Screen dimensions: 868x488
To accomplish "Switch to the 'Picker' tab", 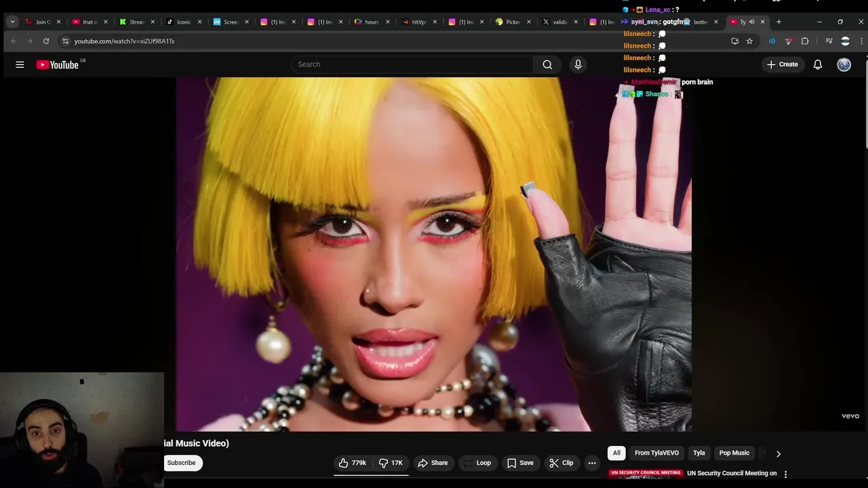I will pyautogui.click(x=513, y=22).
